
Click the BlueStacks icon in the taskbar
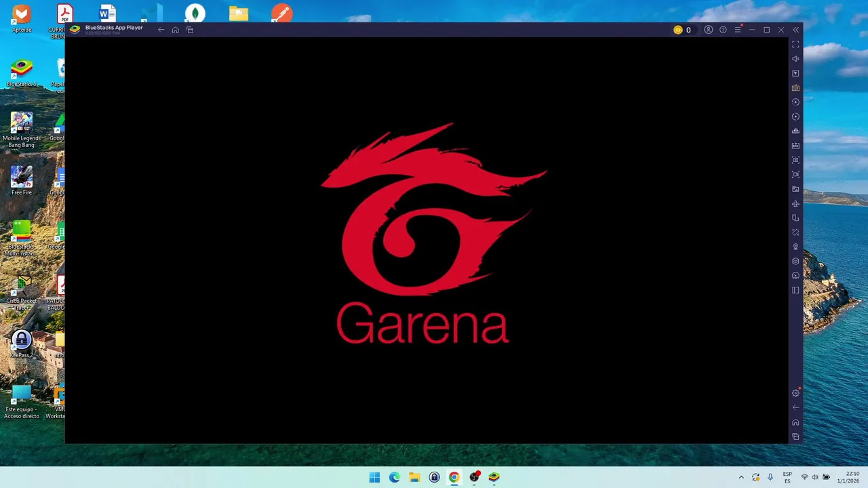pos(494,477)
